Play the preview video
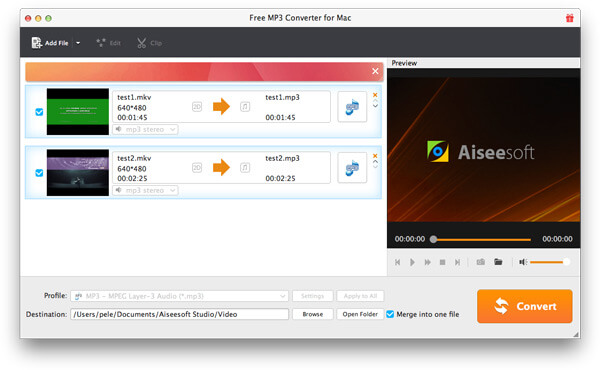The height and width of the screenshot is (370, 600). [412, 262]
